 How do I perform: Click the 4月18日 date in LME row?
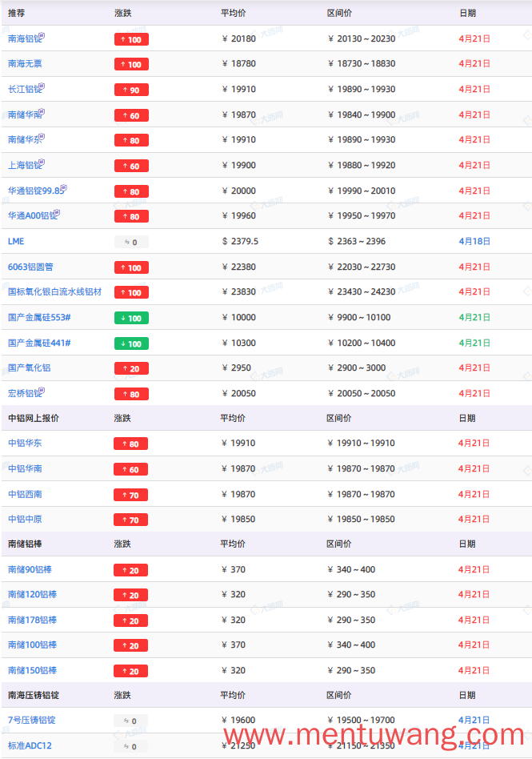474,241
